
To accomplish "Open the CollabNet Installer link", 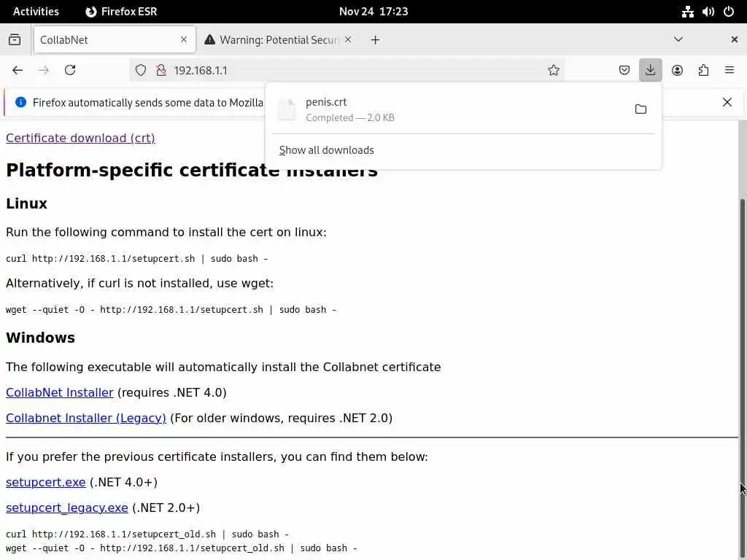I will pos(60,392).
